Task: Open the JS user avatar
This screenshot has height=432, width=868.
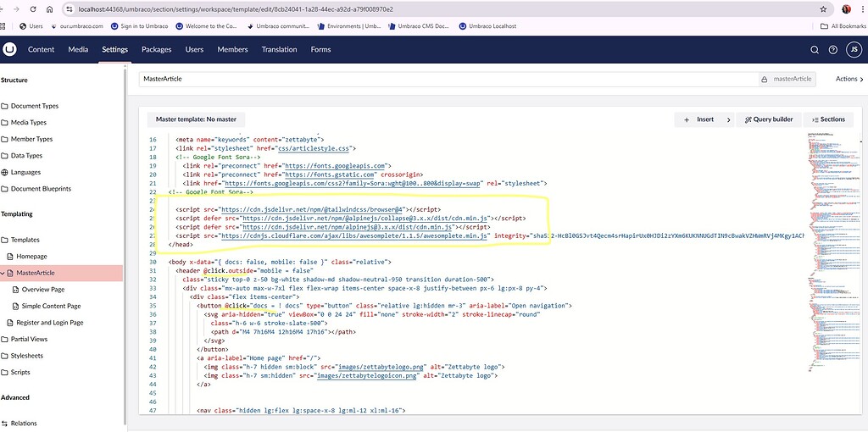Action: click(854, 49)
